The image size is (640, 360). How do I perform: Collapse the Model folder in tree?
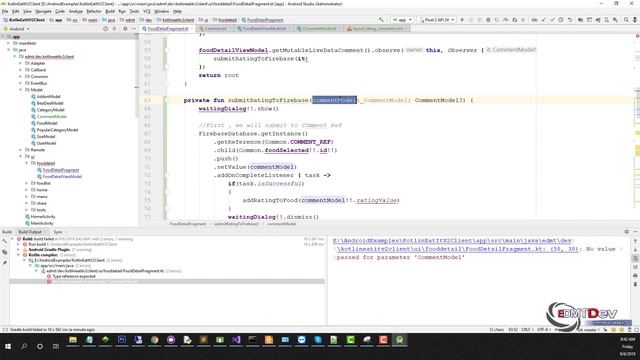pyautogui.click(x=20, y=90)
